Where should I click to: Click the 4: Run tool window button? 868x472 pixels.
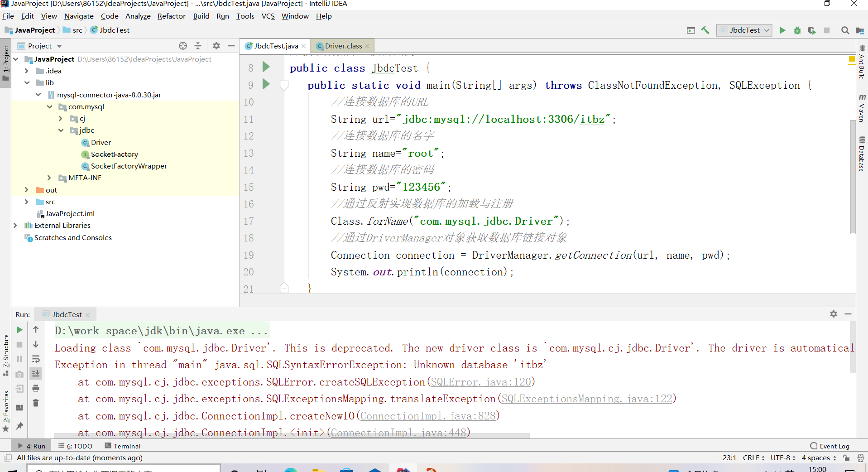(x=32, y=446)
